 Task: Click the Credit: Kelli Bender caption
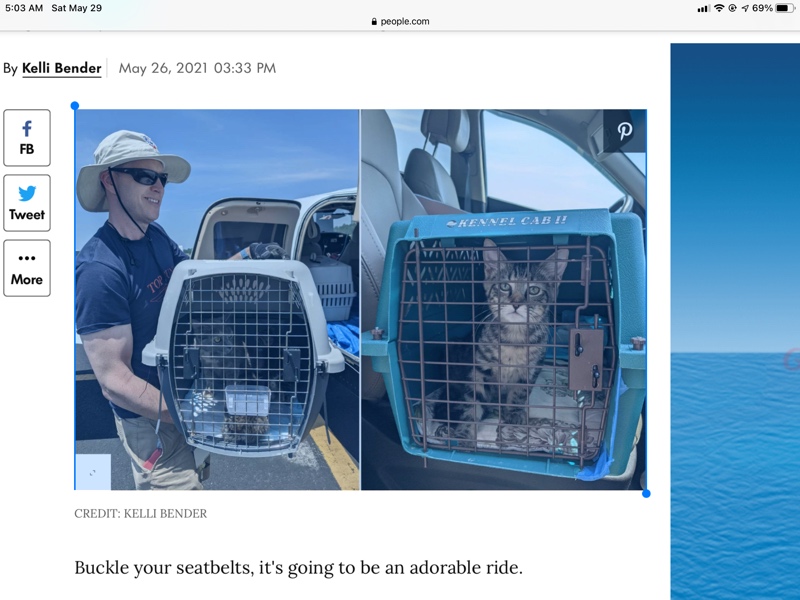141,513
